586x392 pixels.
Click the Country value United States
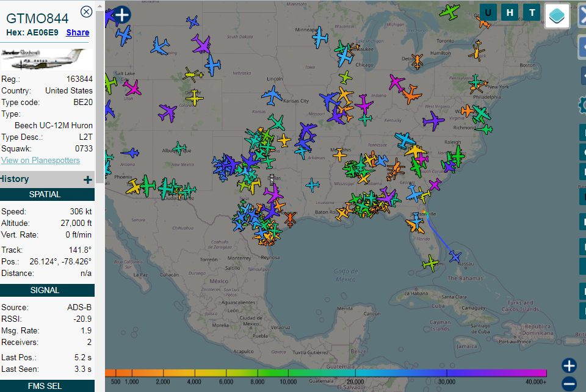click(69, 91)
